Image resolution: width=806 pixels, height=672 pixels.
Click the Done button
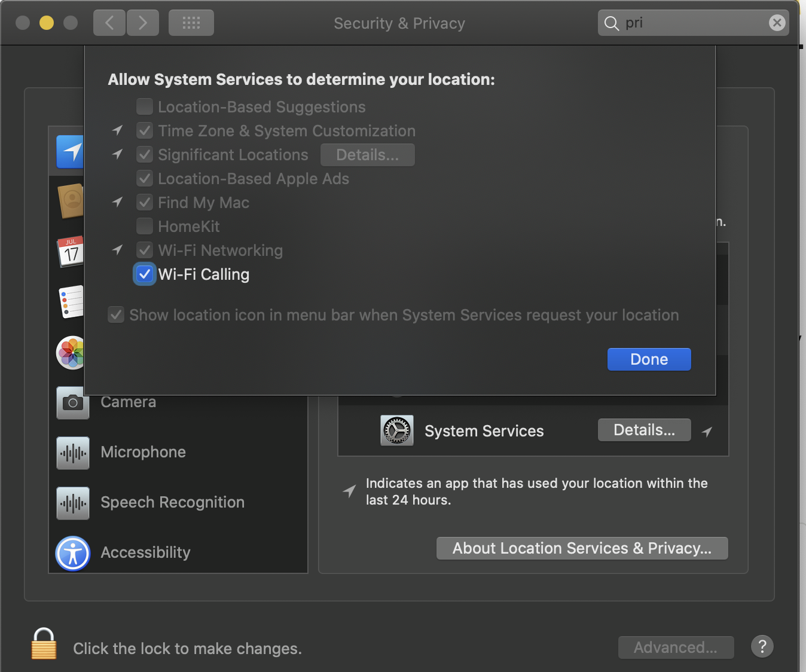point(649,359)
